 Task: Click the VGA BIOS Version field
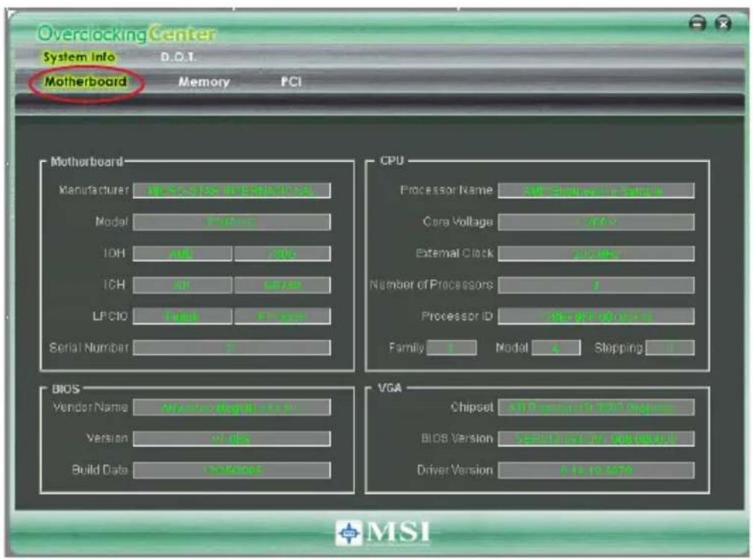(596, 438)
